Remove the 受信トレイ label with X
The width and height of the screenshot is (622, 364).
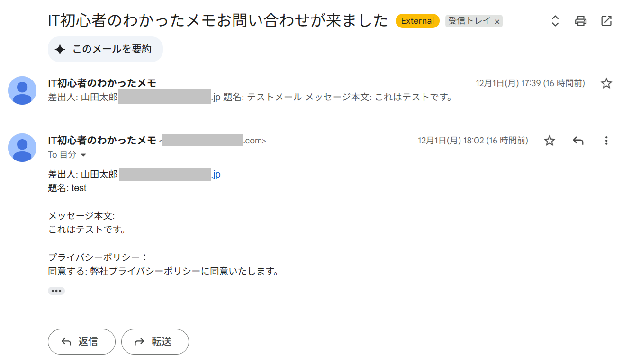(x=497, y=21)
